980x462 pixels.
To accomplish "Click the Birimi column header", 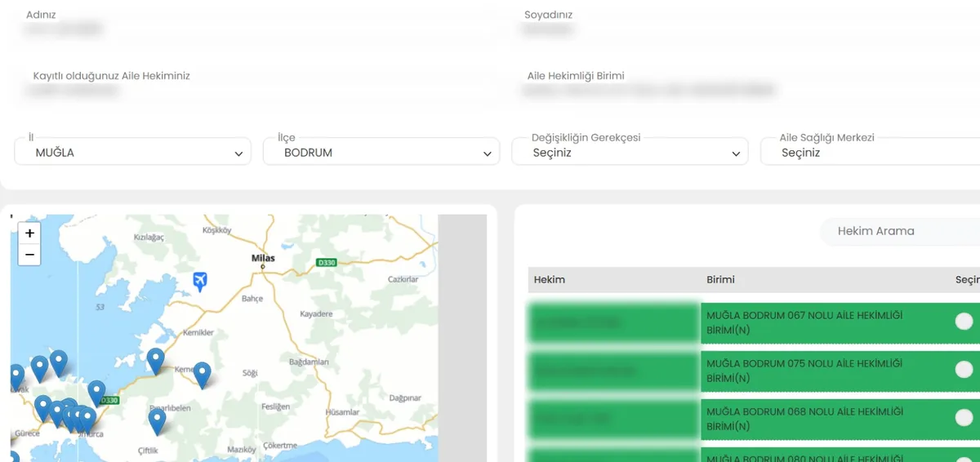I will click(x=720, y=279).
